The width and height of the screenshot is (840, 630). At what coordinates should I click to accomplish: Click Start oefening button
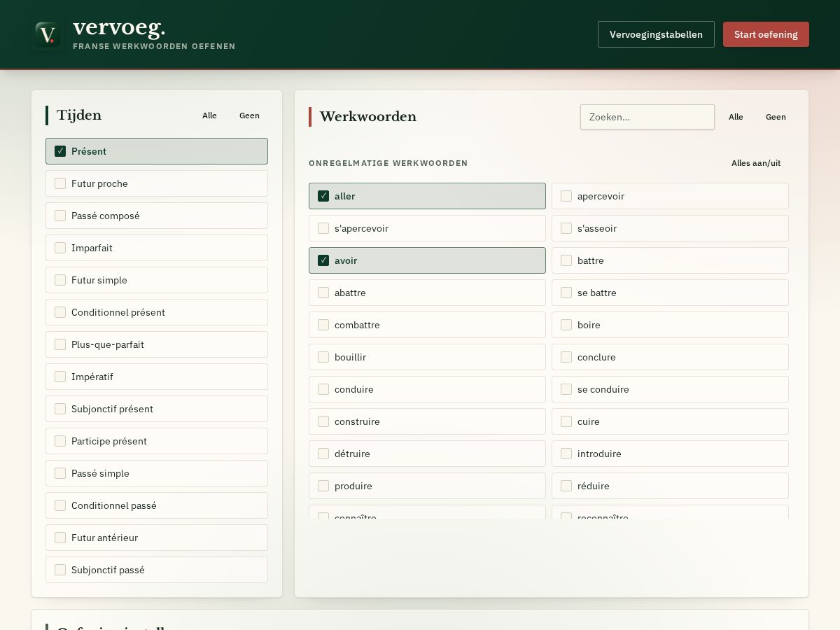click(x=766, y=34)
